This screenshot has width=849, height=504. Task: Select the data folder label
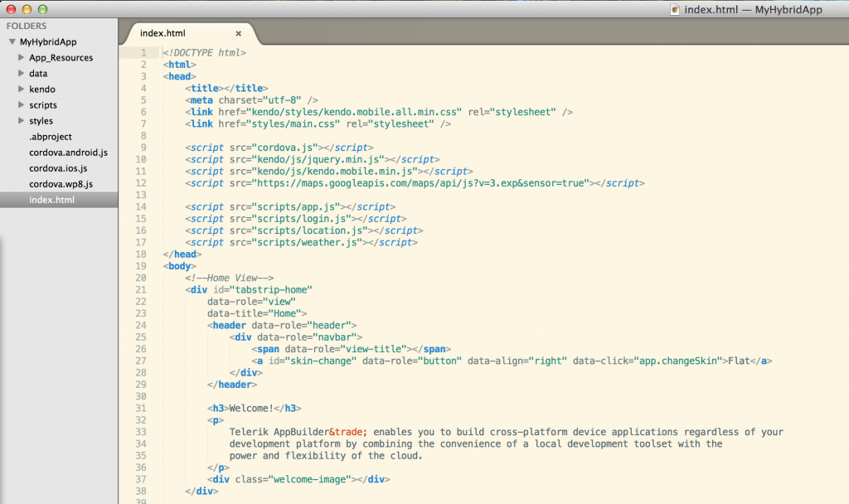[x=38, y=74]
